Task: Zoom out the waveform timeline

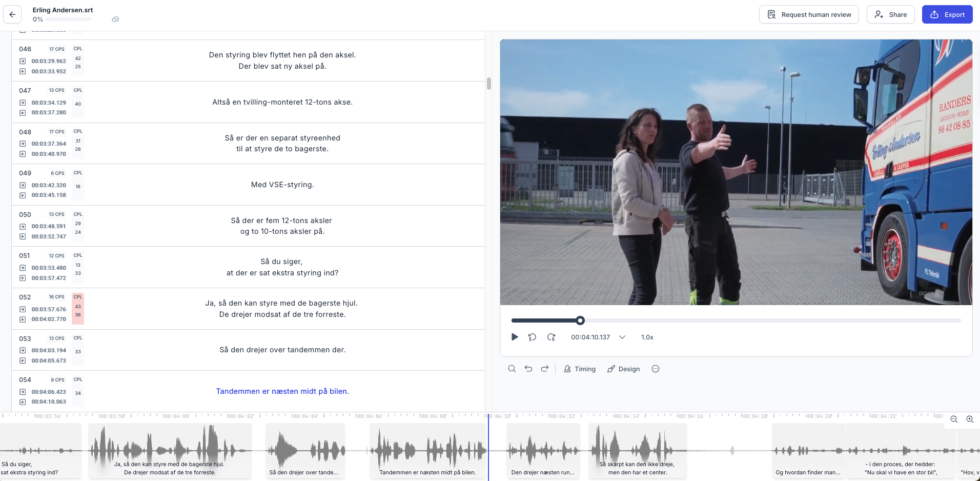Action: tap(954, 419)
